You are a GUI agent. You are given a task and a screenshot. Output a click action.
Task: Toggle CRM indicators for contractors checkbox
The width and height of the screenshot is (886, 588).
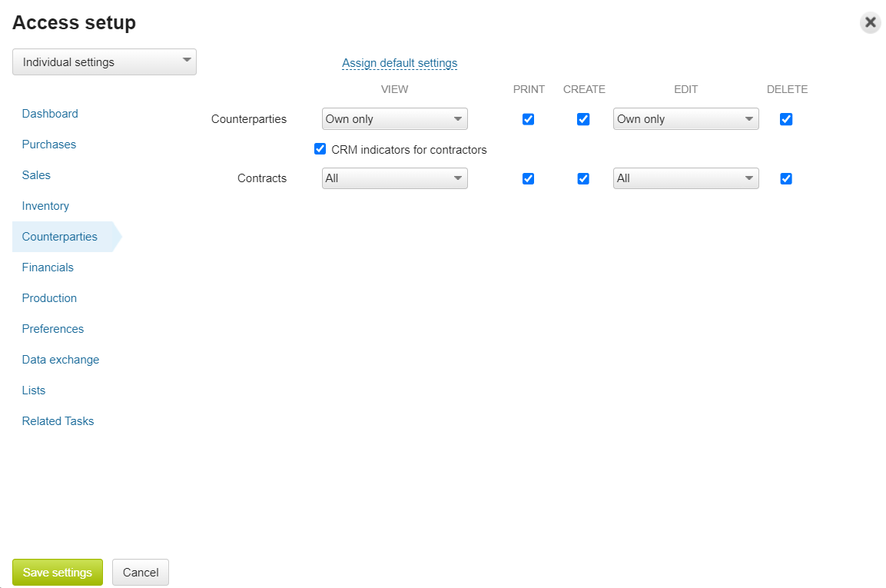(x=320, y=148)
